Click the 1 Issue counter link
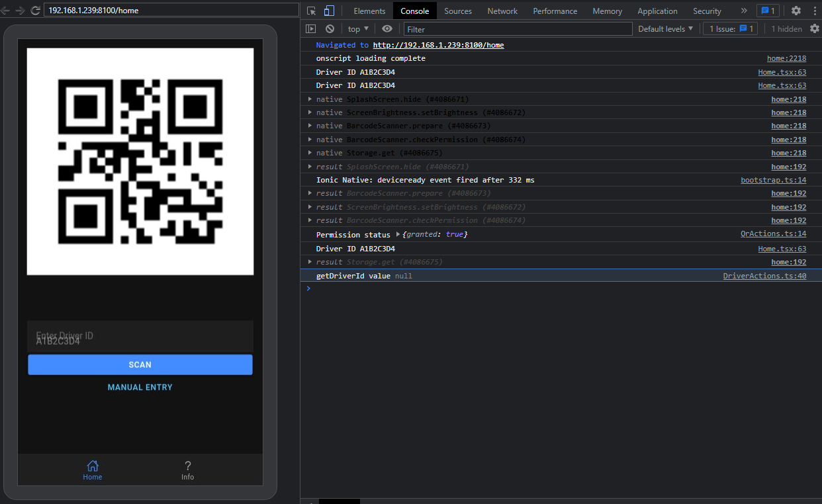Viewport: 822px width, 504px height. pyautogui.click(x=732, y=29)
